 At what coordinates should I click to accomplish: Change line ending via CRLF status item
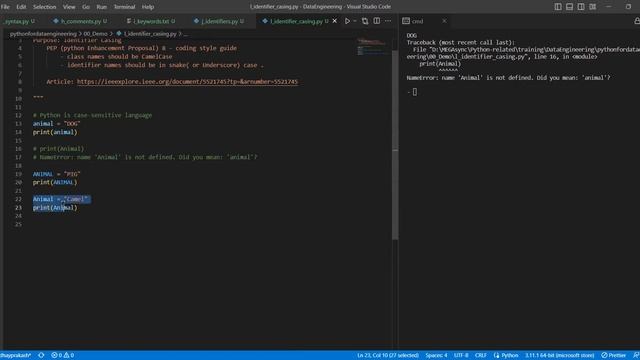pos(481,356)
